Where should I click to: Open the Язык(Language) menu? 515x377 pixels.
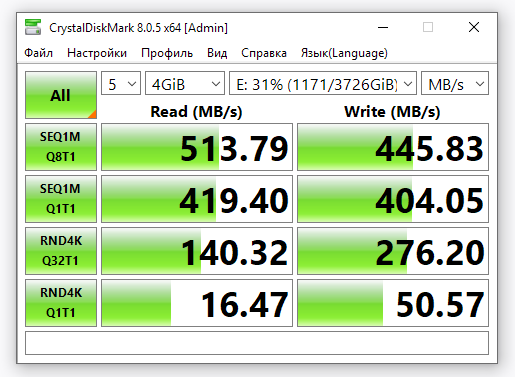point(344,53)
